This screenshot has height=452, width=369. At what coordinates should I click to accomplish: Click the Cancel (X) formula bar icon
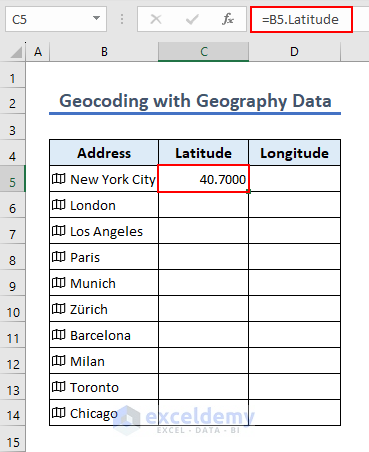click(x=156, y=19)
